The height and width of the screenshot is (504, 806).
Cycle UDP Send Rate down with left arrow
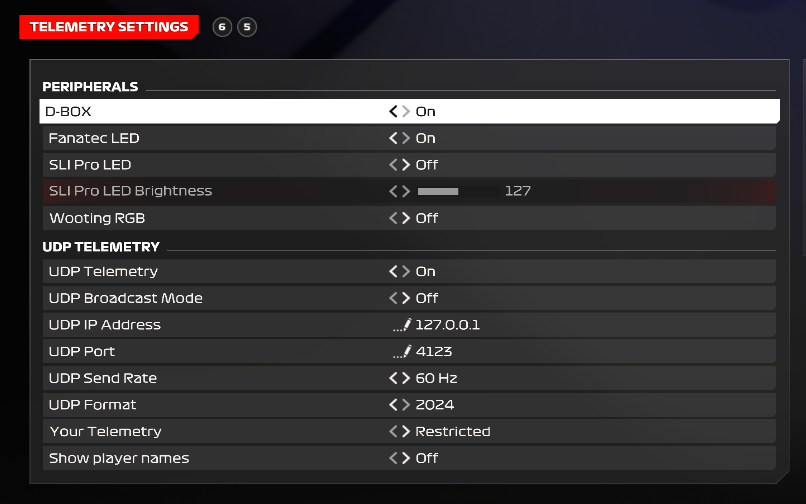click(394, 378)
